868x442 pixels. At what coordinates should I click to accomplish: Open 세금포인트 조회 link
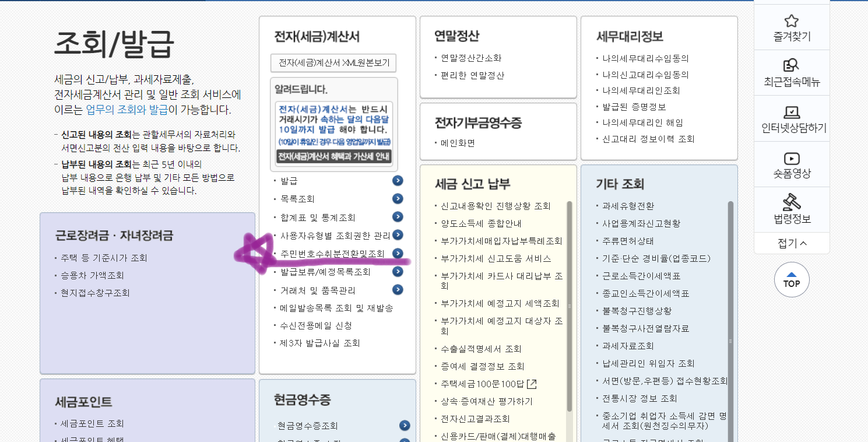[x=92, y=423]
